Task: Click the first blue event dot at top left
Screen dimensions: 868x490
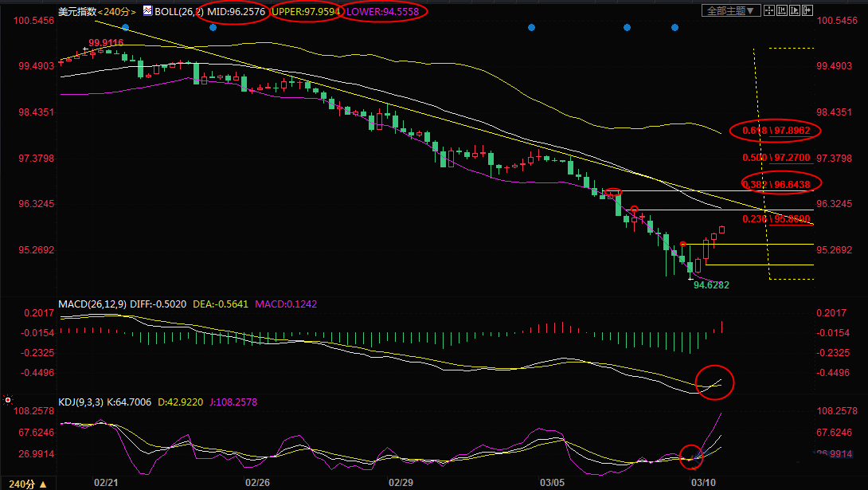Action: click(x=125, y=28)
